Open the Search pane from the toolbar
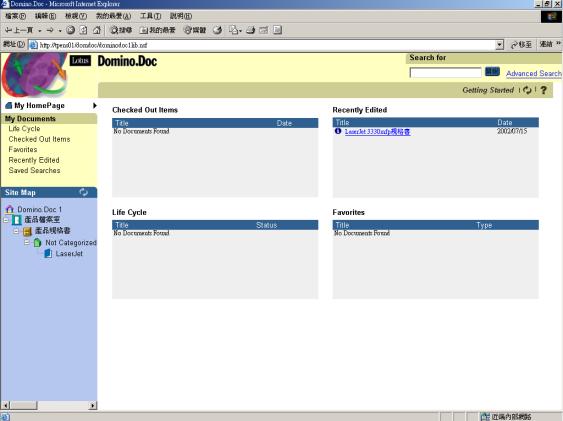This screenshot has height=421, width=563. point(121,30)
